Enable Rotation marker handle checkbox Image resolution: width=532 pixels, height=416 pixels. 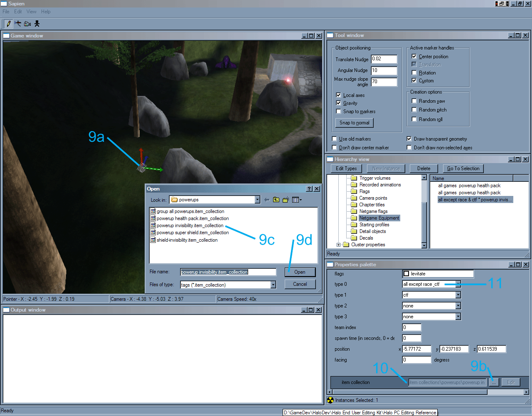(x=414, y=72)
